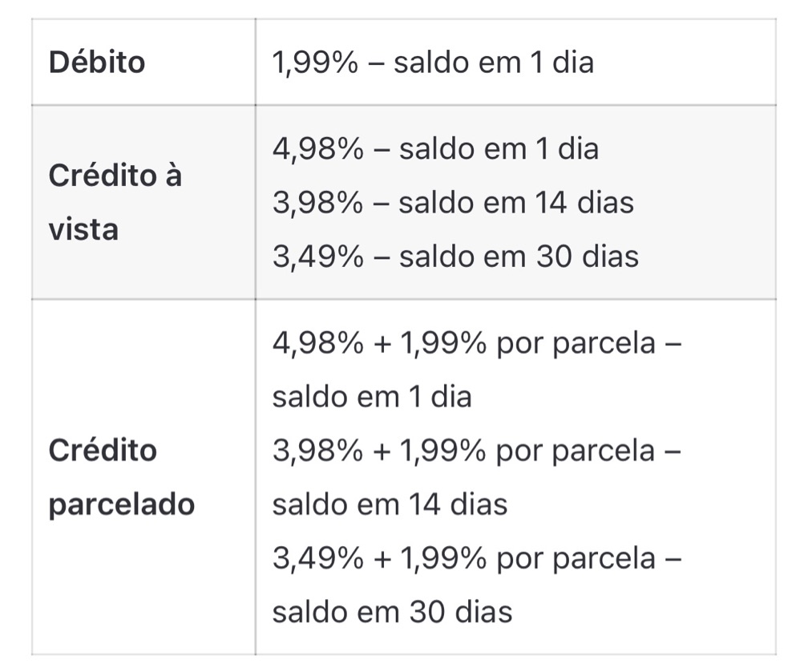Image resolution: width=808 pixels, height=672 pixels.
Task: Click the 4,98% rate in Crédito à vista
Action: click(318, 149)
